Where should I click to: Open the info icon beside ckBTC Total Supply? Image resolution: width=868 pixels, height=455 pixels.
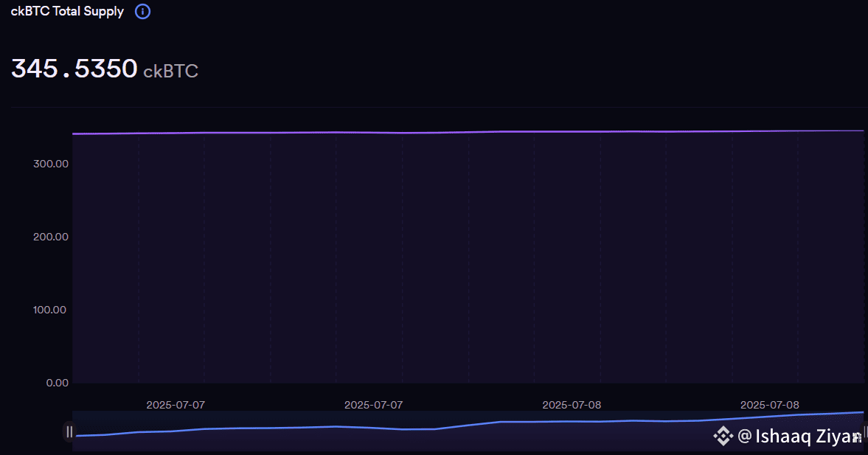point(143,11)
